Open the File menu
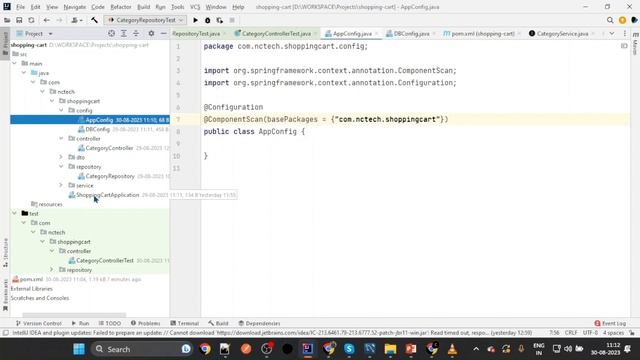The height and width of the screenshot is (360, 640). (x=20, y=7)
